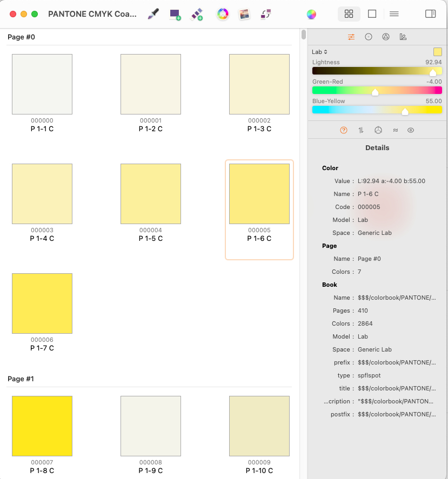Select the circle color wheel inspector tab
Image resolution: width=448 pixels, height=479 pixels.
tap(369, 37)
